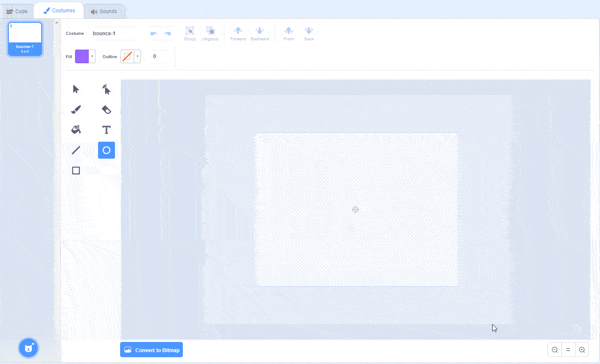Choose the Fill bucket tool
This screenshot has width=600, height=364.
pyautogui.click(x=76, y=129)
